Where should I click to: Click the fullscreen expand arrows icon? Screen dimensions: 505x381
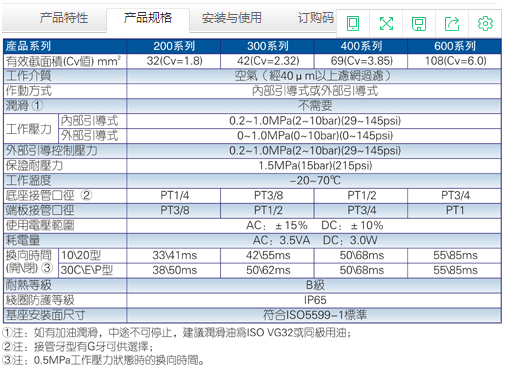pyautogui.click(x=386, y=24)
